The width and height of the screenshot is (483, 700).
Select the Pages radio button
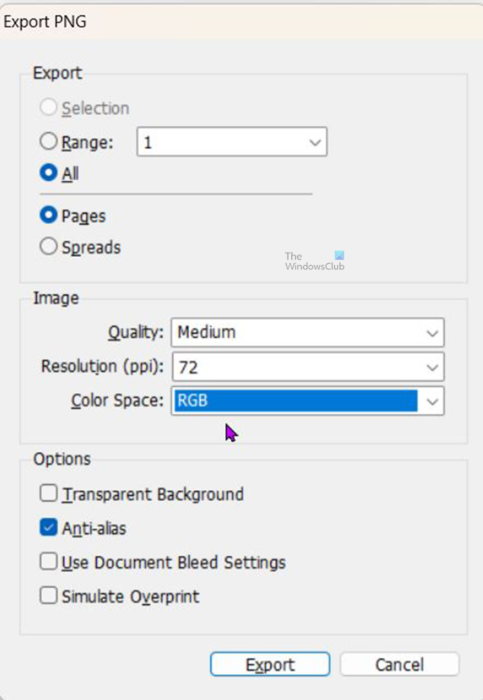(48, 215)
